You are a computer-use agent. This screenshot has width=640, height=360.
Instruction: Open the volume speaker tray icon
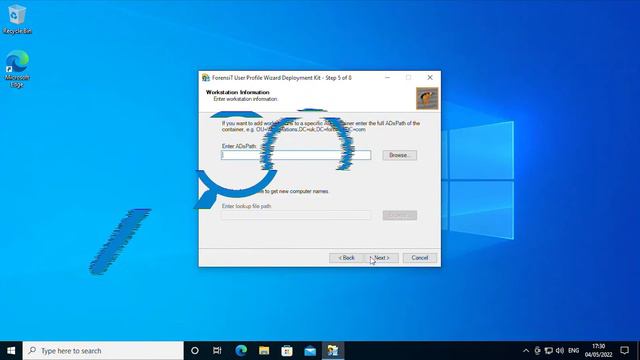560,351
